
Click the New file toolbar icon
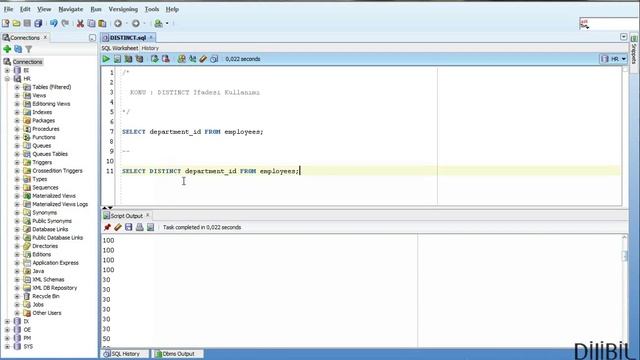click(6, 23)
